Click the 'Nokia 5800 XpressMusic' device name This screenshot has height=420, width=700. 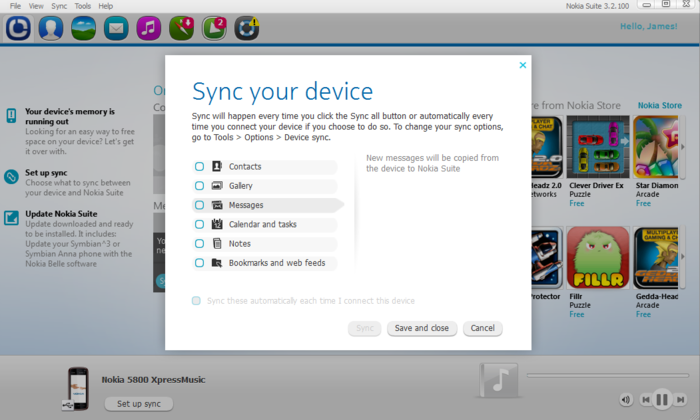[153, 380]
